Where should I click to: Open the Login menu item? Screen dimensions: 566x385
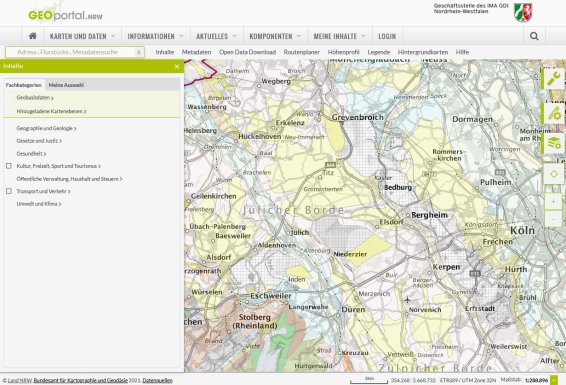[x=387, y=36]
